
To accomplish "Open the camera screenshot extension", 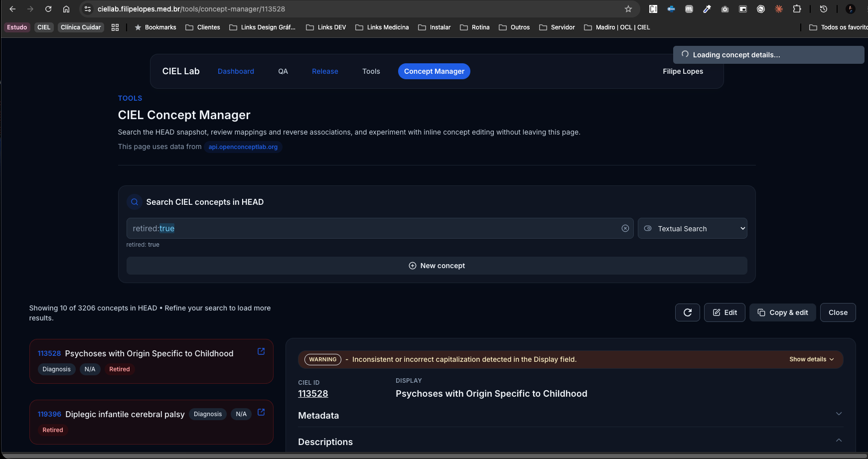I will click(x=725, y=9).
